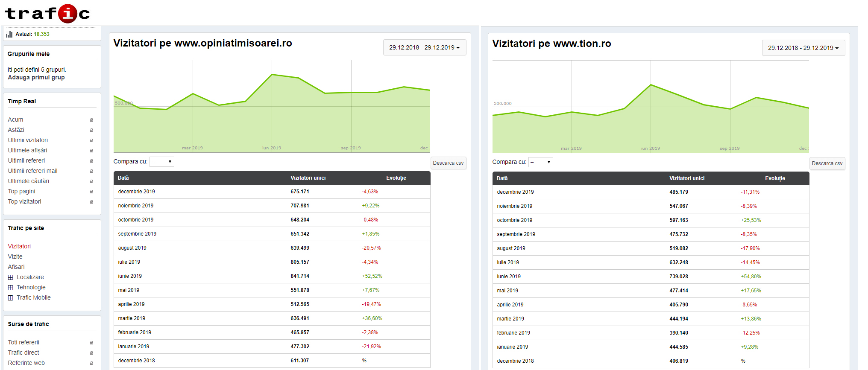The width and height of the screenshot is (868, 370).
Task: Click the lock icon beside Ultimele afișări
Action: 91,151
